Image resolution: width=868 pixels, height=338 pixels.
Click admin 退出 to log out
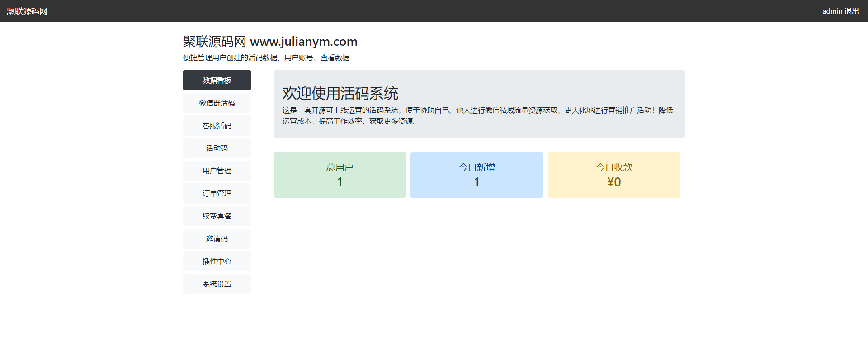(840, 11)
